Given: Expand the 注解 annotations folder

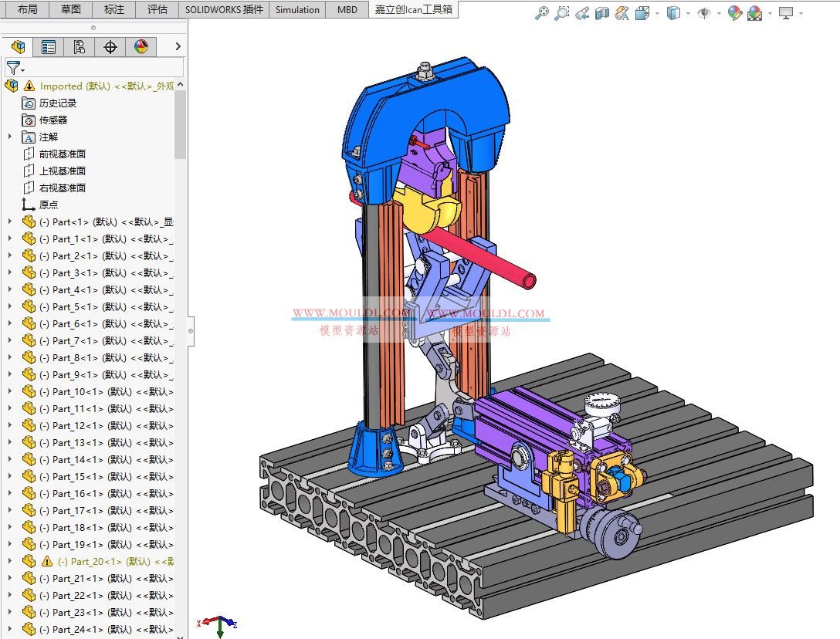Looking at the screenshot, I should (9, 137).
